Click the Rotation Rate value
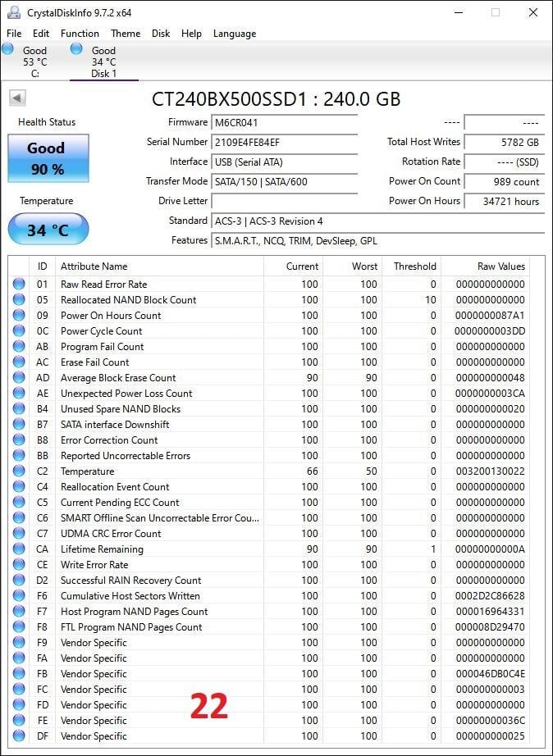Viewport: 553px width, 756px height. pyautogui.click(x=505, y=162)
